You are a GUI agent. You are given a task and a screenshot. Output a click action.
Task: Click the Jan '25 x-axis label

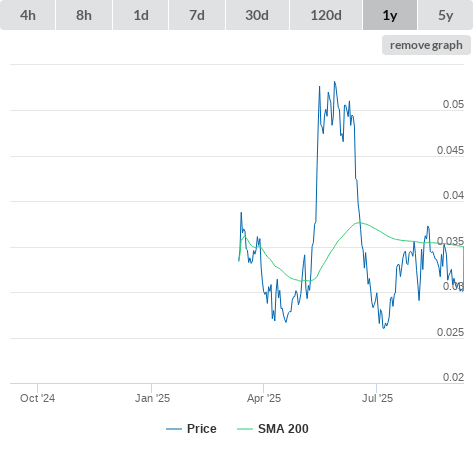152,398
